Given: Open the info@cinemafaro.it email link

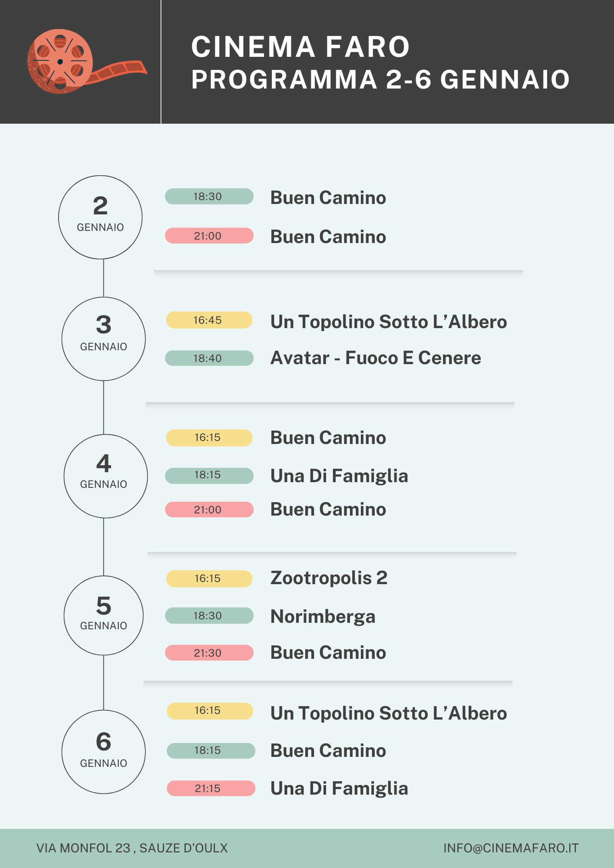Looking at the screenshot, I should point(511,848).
